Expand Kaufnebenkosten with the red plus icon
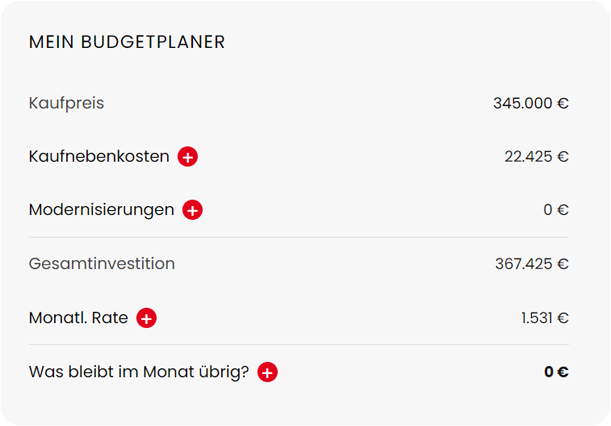Viewport: 611px width, 426px height. click(x=187, y=157)
